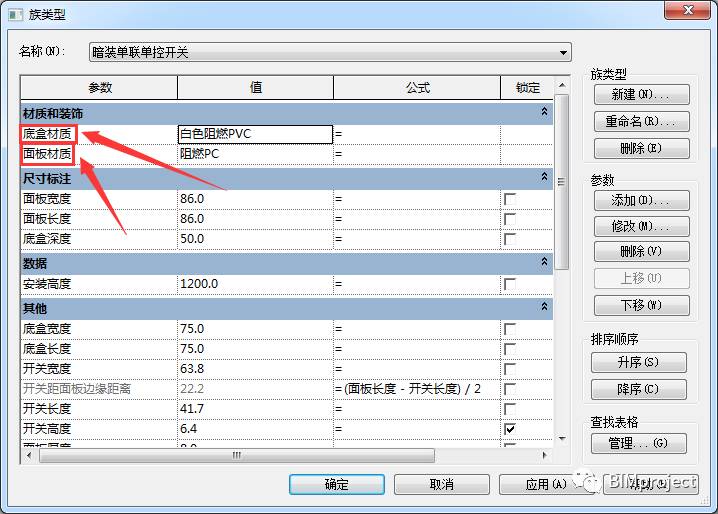Click the horizontal scroll right arrow
This screenshot has height=514, width=718.
coord(544,455)
